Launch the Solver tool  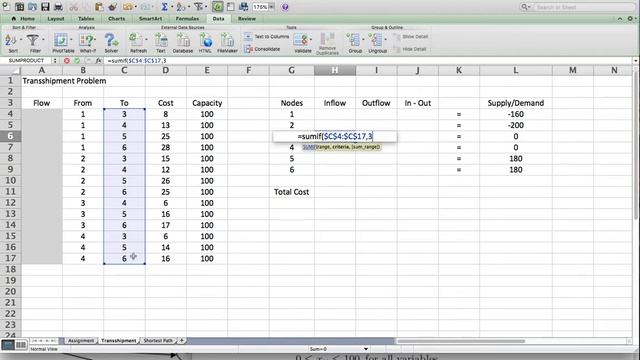coord(111,40)
